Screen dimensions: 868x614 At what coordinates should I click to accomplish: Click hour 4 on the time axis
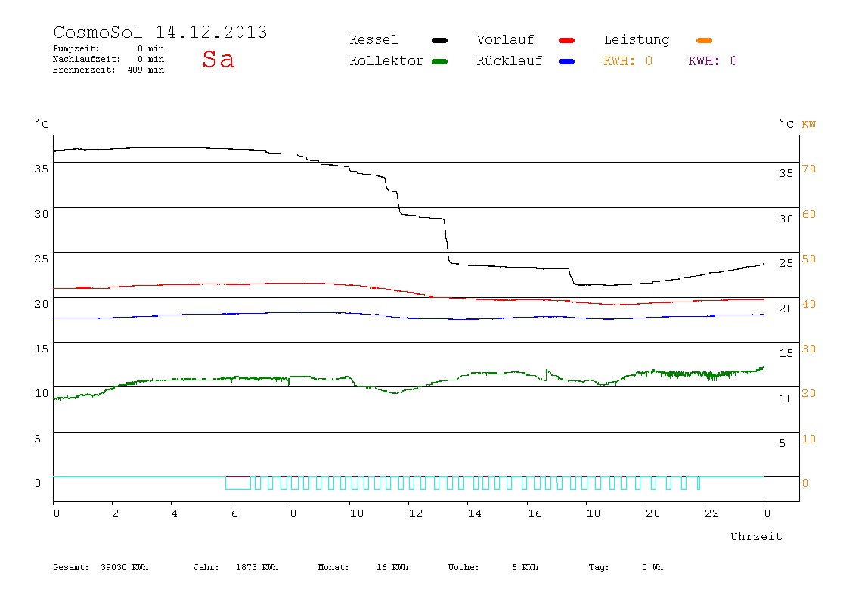point(175,513)
